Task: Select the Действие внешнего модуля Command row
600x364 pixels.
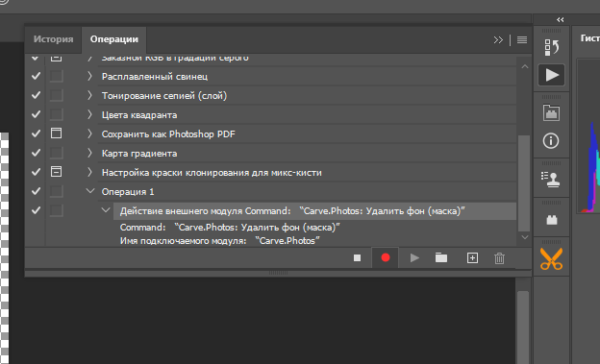Action: [x=314, y=211]
